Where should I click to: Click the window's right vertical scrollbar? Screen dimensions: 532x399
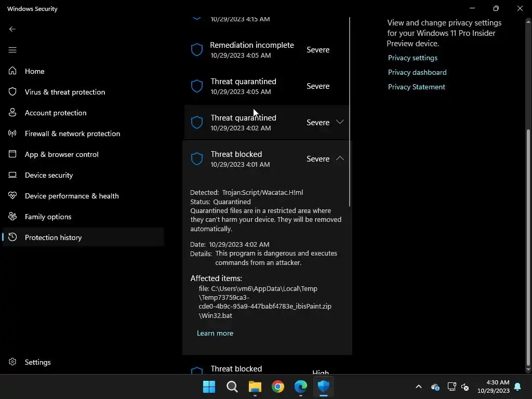528,248
